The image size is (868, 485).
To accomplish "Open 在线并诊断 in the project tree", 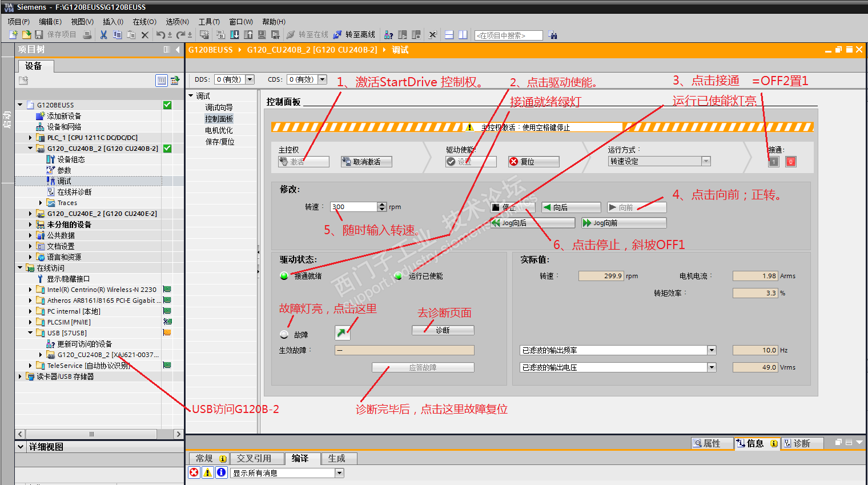I will 74,192.
